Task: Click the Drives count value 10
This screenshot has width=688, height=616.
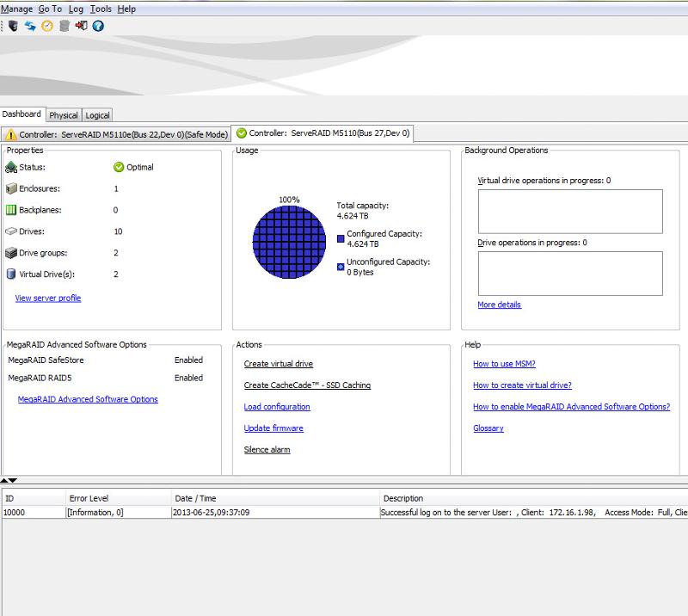Action: pos(118,231)
